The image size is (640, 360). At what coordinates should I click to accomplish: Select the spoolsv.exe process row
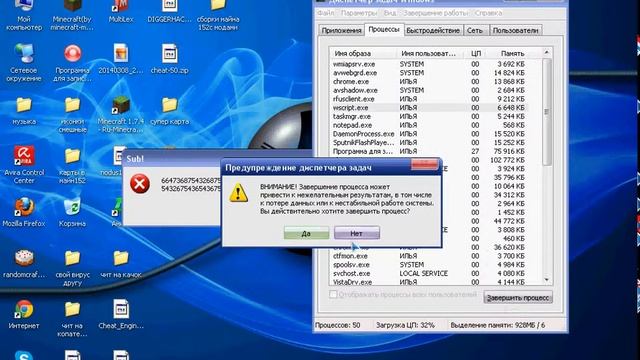tap(429, 264)
